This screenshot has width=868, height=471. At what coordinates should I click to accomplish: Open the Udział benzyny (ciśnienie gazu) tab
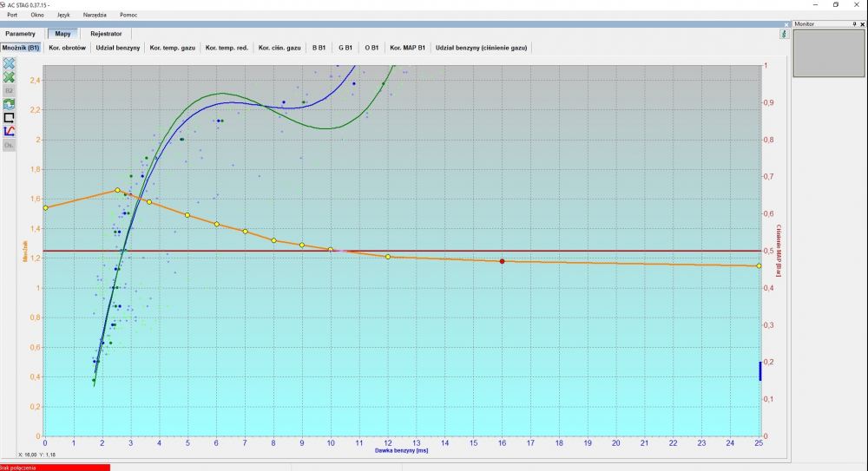[x=481, y=48]
